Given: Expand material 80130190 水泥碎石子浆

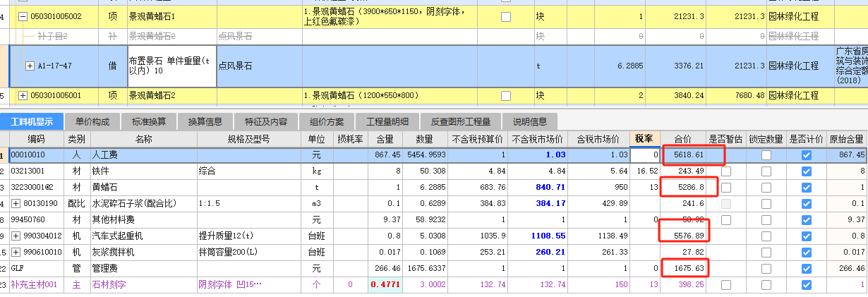Looking at the screenshot, I should [x=16, y=203].
